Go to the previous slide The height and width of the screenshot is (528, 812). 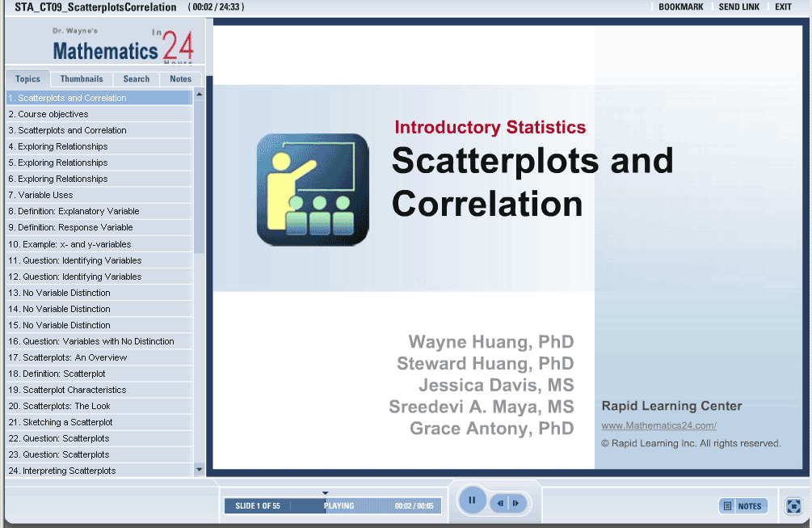point(501,504)
